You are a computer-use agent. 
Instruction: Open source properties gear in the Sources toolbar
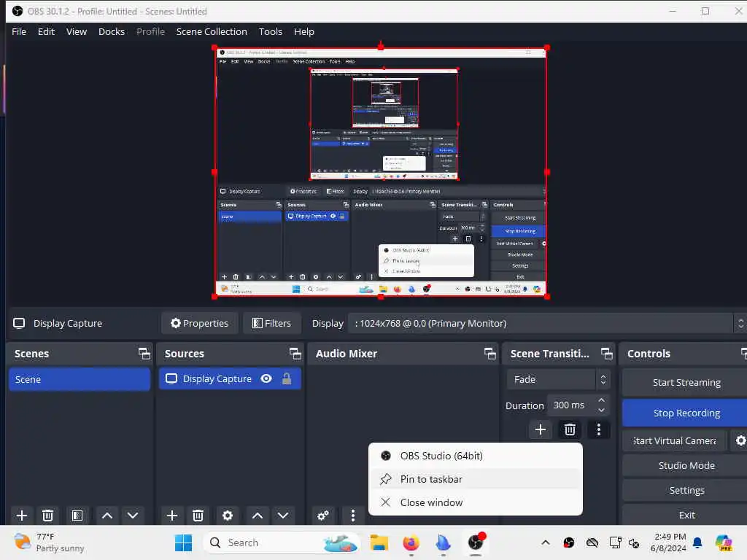pos(228,516)
